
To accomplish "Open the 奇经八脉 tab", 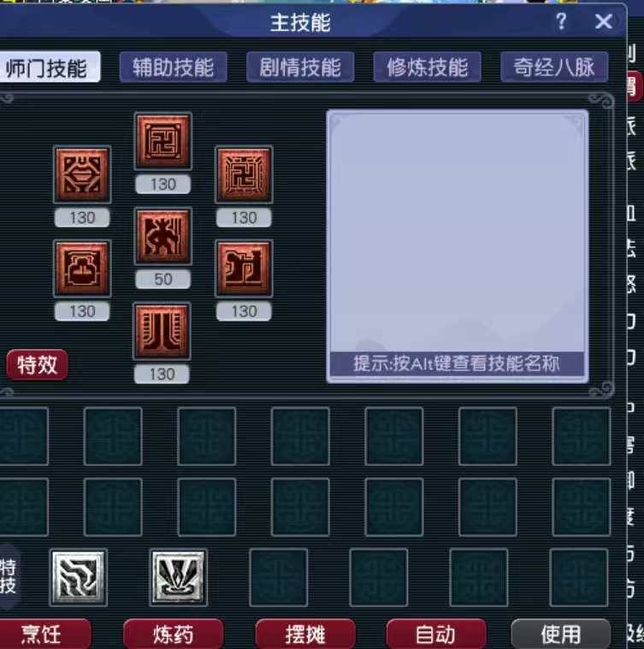I will (554, 67).
